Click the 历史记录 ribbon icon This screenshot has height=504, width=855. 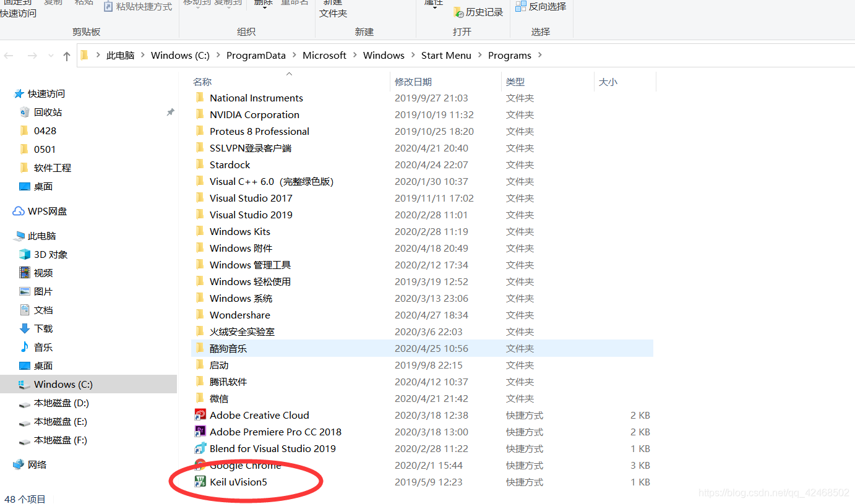pos(458,12)
